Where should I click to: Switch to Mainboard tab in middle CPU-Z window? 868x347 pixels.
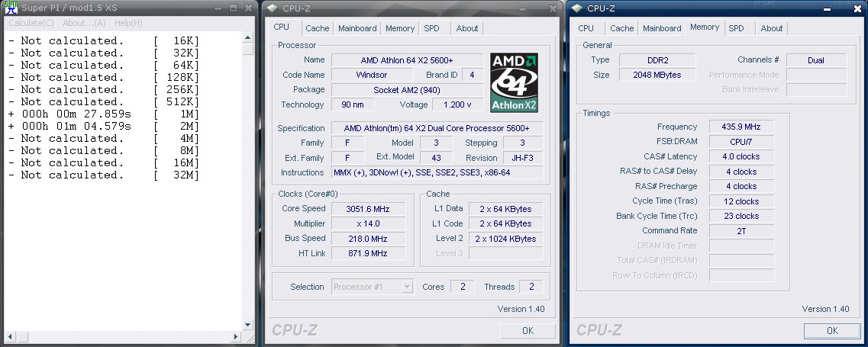click(x=357, y=28)
